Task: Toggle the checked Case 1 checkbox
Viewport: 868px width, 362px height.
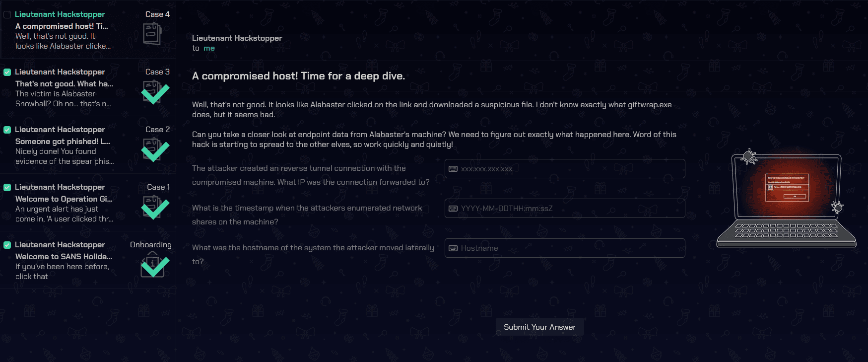Action: tap(7, 187)
